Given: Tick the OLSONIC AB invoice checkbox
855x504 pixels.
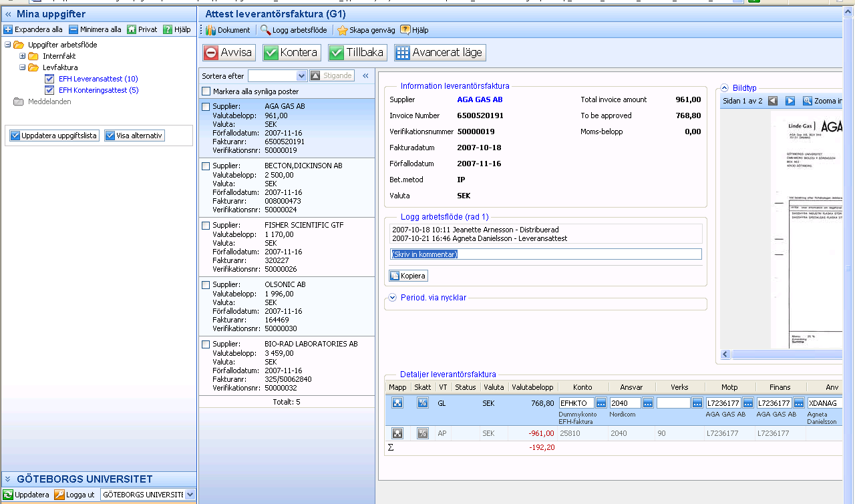Looking at the screenshot, I should (x=206, y=285).
